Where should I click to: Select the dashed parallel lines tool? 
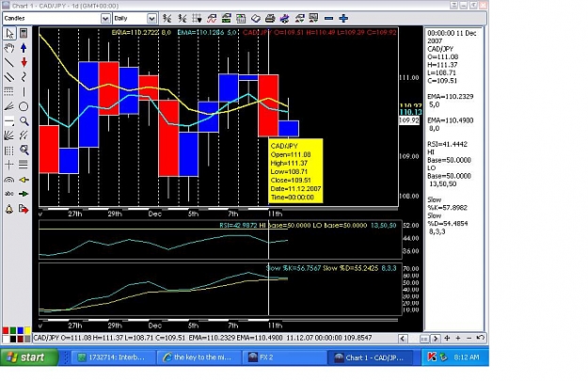click(x=24, y=135)
